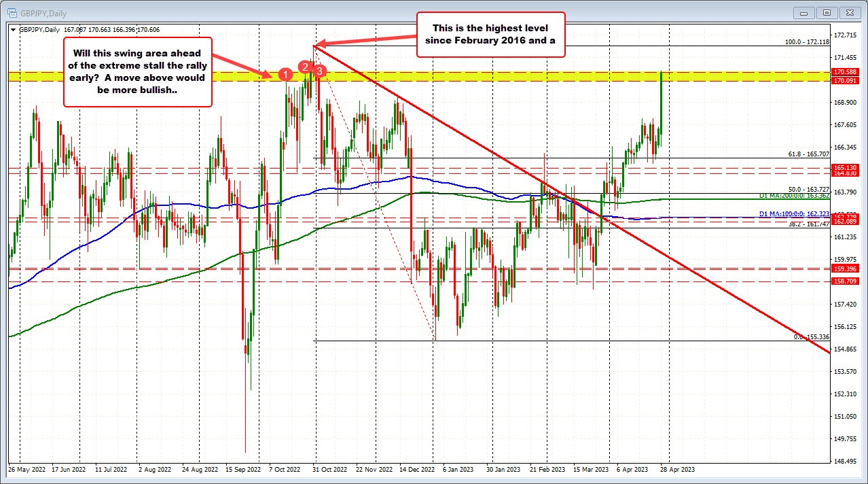
Task: Click 163.790 on the price axis
Action: point(846,192)
